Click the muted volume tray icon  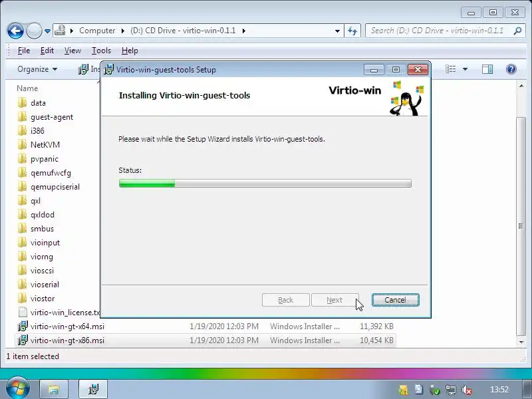(467, 390)
